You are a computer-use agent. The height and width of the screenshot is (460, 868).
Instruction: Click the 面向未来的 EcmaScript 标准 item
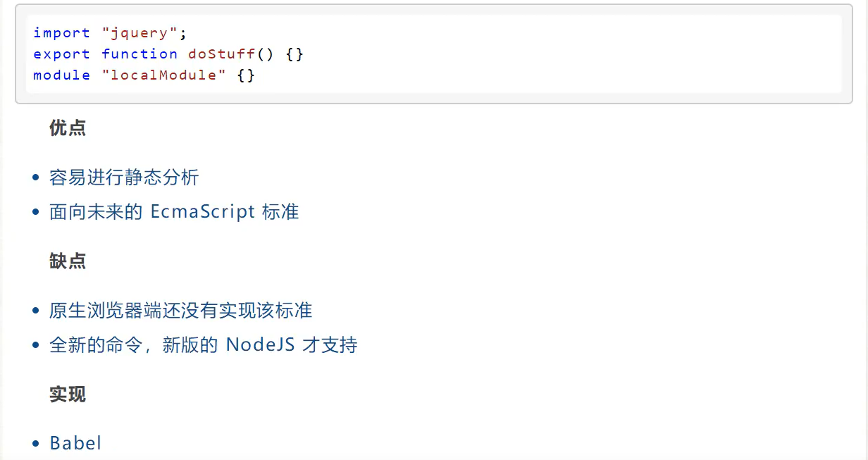pos(174,211)
